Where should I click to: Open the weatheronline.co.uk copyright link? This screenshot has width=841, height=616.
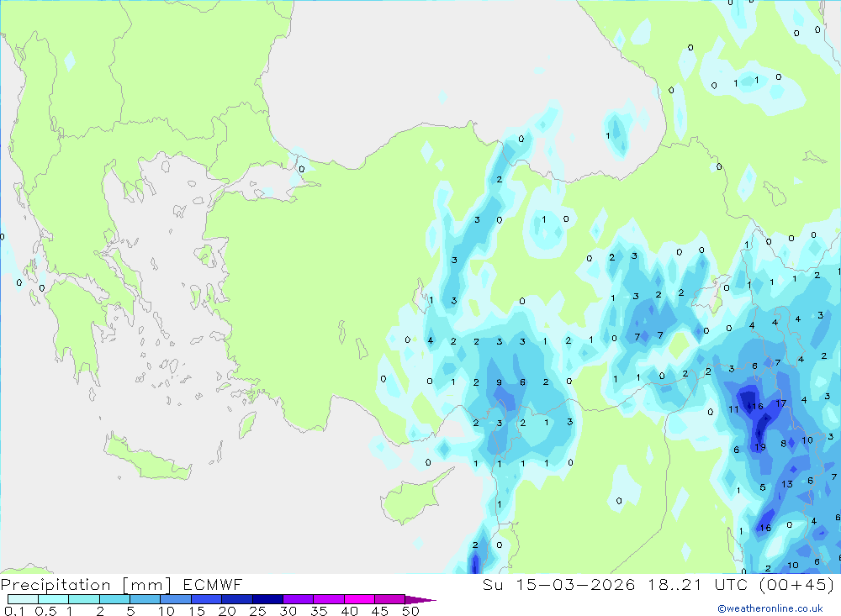770,608
